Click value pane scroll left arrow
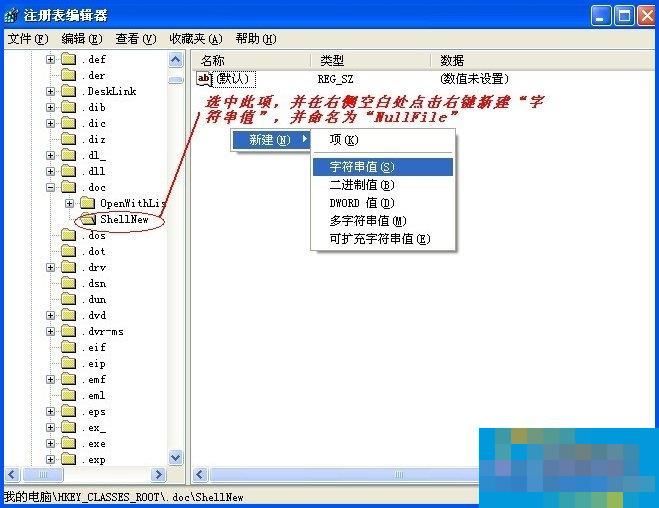This screenshot has height=508, width=659. (x=200, y=475)
